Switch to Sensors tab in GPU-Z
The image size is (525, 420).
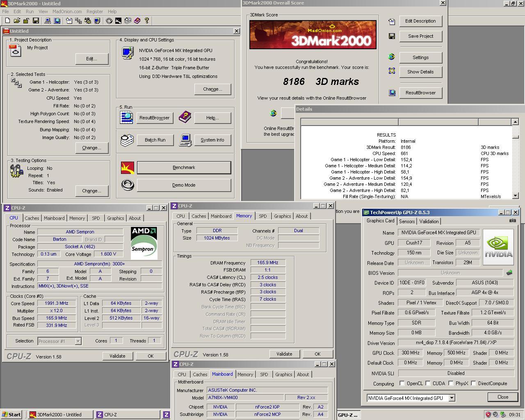[407, 221]
